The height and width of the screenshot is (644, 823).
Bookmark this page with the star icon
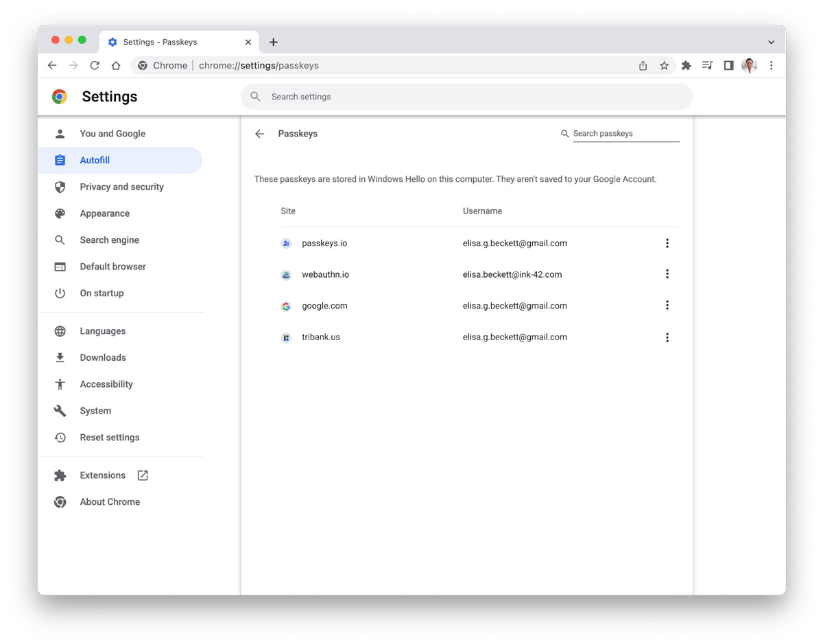(664, 65)
